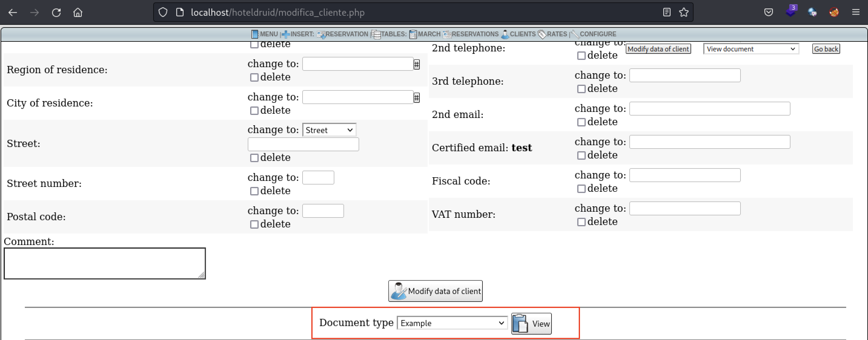
Task: Open the View document dropdown
Action: click(x=751, y=48)
